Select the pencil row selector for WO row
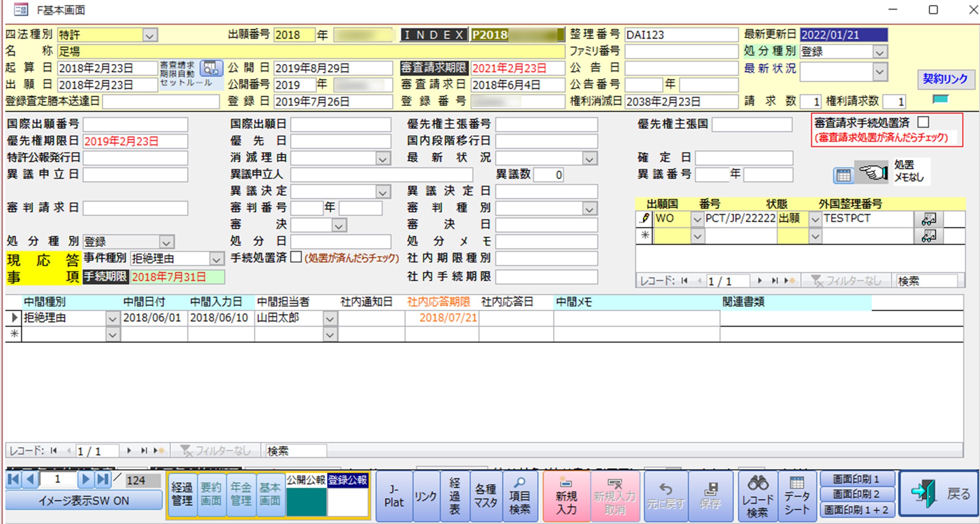980x524 pixels. 644,218
